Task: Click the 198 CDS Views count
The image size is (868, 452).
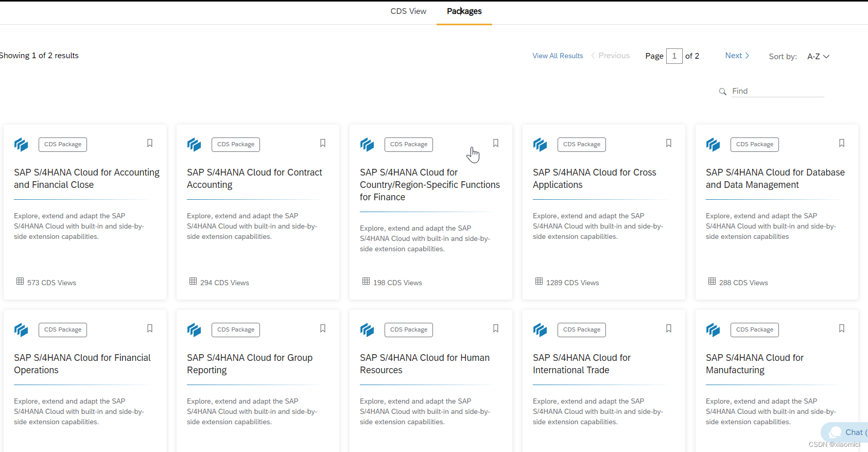Action: coord(397,283)
